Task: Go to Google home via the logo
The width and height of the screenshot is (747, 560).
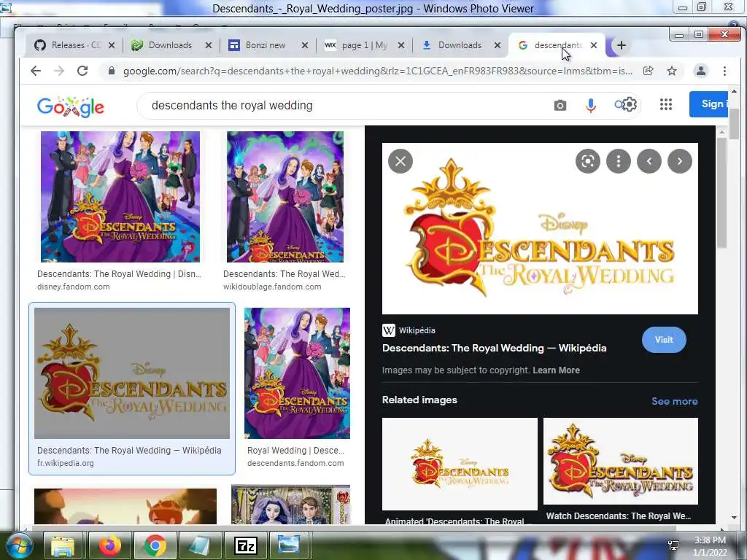Action: tap(71, 106)
